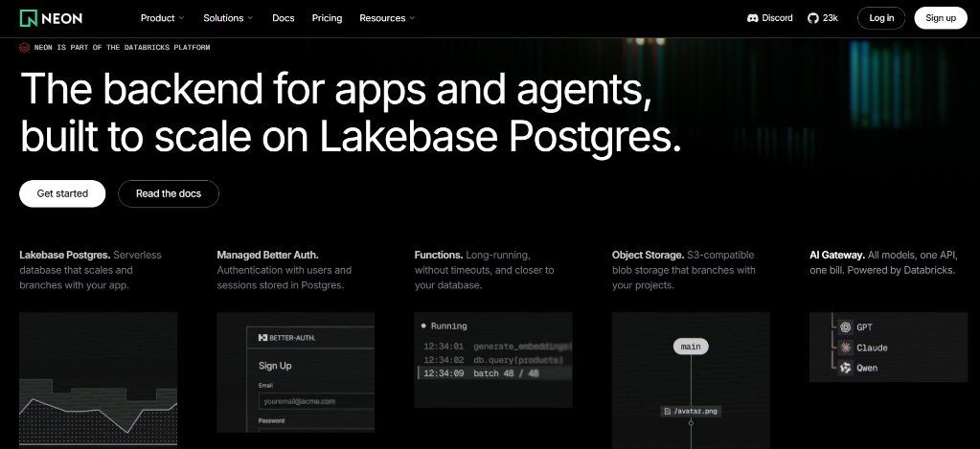
Task: Open the Product nav label
Action: click(x=157, y=18)
